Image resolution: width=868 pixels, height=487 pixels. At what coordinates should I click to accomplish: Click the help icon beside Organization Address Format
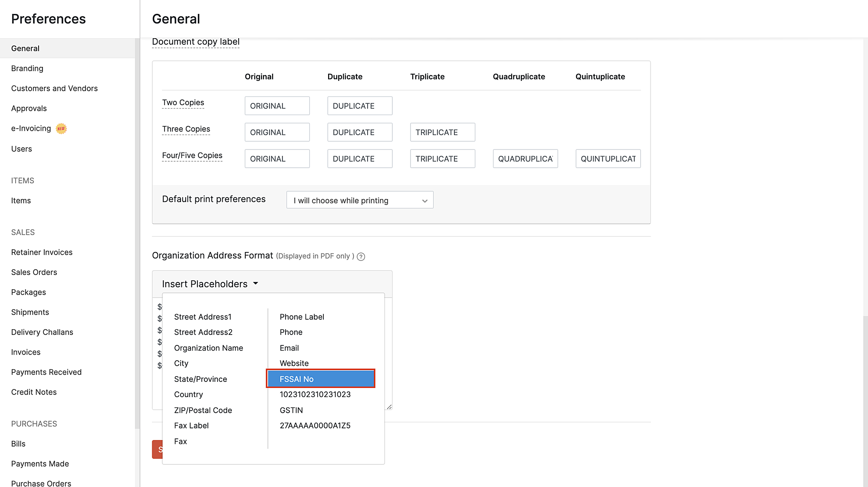click(361, 256)
